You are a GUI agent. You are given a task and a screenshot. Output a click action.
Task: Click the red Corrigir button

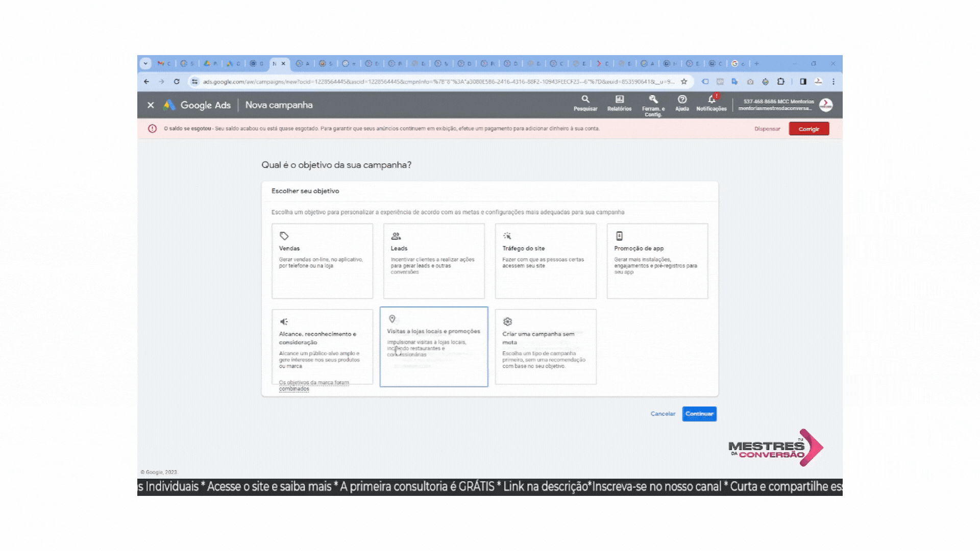click(808, 129)
